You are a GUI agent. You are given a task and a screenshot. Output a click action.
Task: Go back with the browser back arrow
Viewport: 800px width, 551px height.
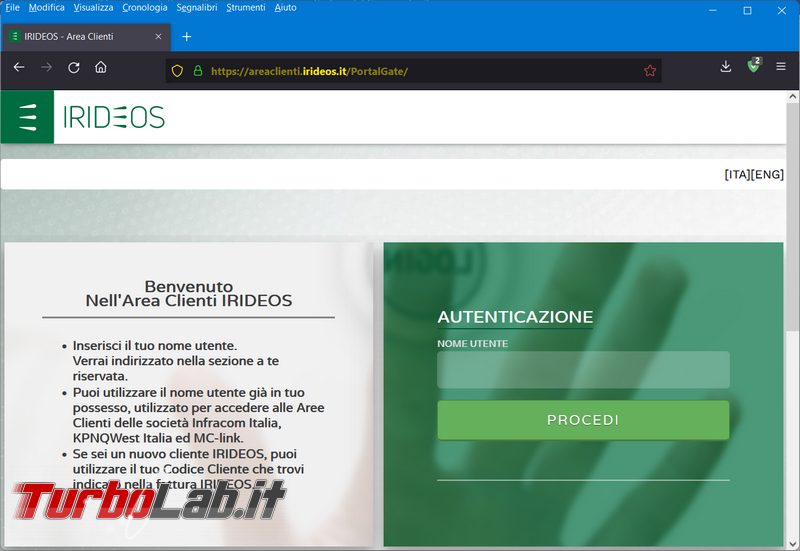coord(19,67)
